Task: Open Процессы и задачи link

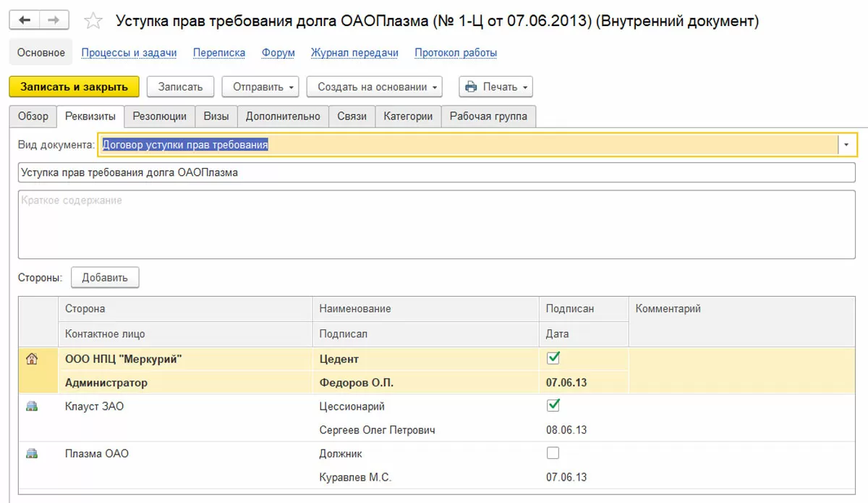Action: pyautogui.click(x=129, y=53)
